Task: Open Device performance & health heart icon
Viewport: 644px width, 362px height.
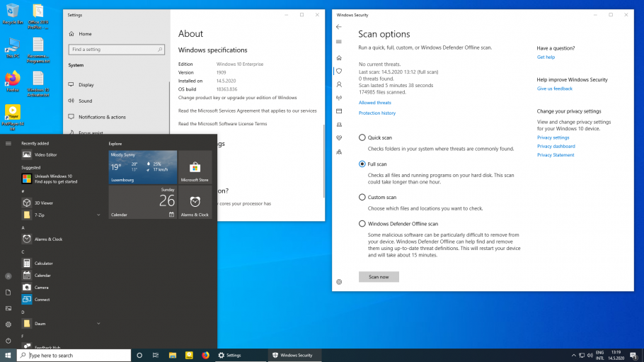Action: (339, 137)
